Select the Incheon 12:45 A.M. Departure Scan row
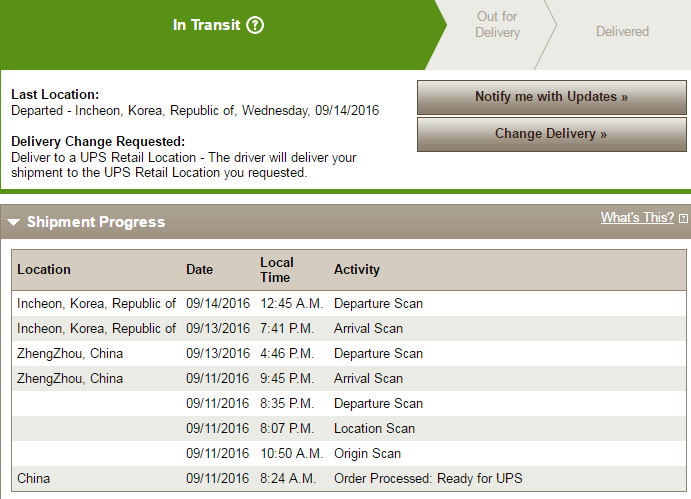The width and height of the screenshot is (691, 499). click(349, 304)
